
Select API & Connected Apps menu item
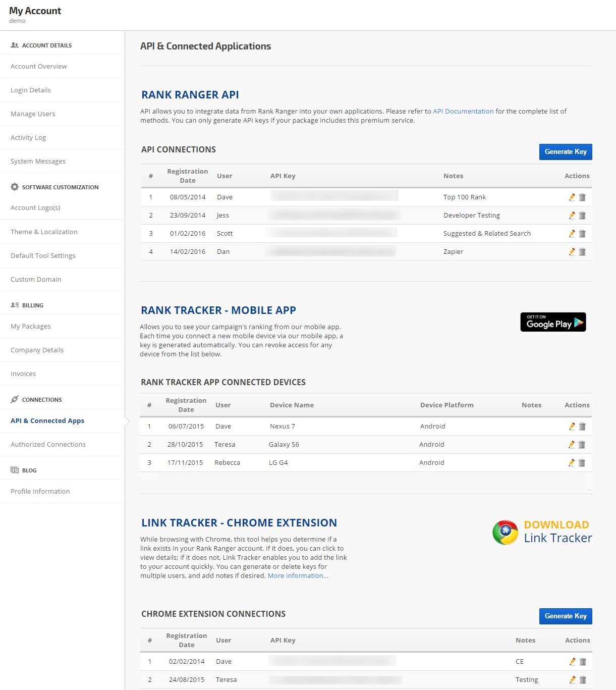pyautogui.click(x=47, y=421)
